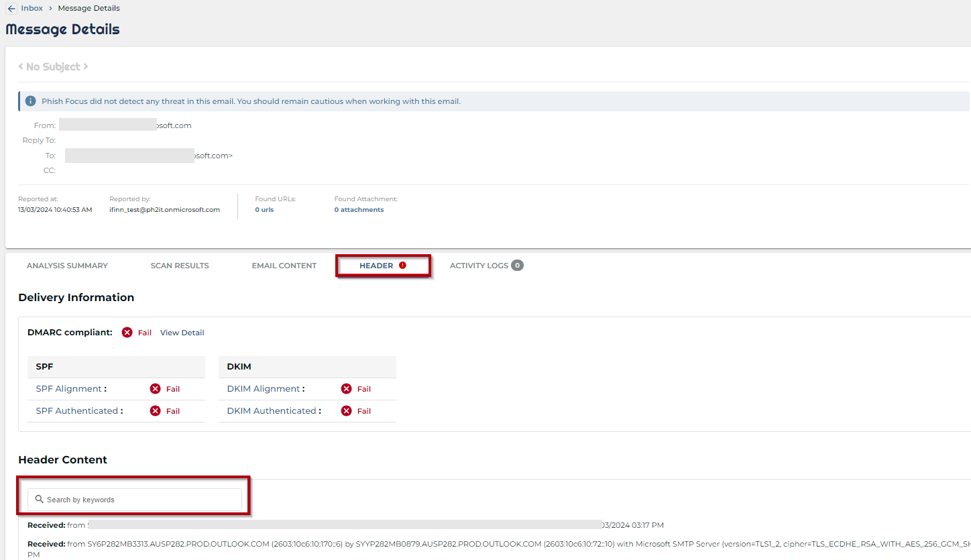Screen dimensions: 971x560
Task: Click the back arrow to return to Inbox
Action: coord(11,8)
